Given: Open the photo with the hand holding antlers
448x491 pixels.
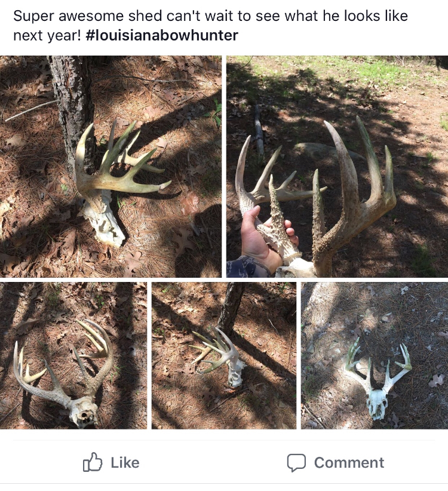Looking at the screenshot, I should click(337, 166).
